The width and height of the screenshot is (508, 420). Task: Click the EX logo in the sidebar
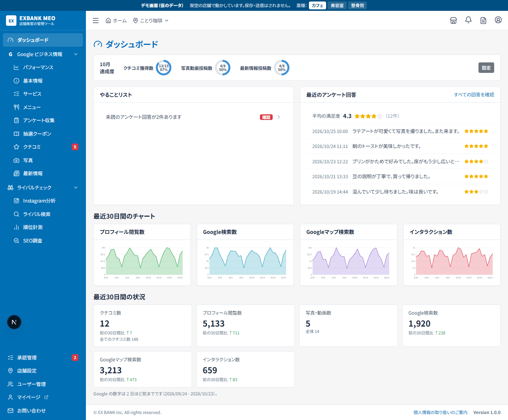pos(11,21)
